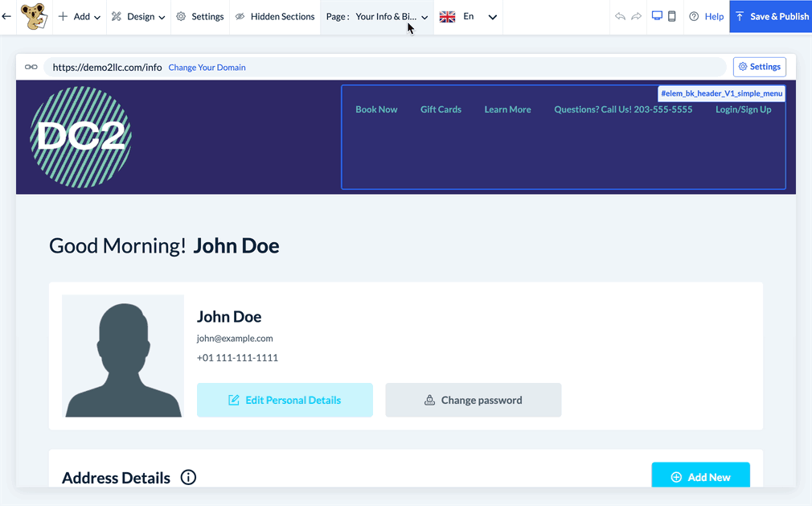This screenshot has width=812, height=506.
Task: Click the redo arrow icon
Action: (637, 16)
